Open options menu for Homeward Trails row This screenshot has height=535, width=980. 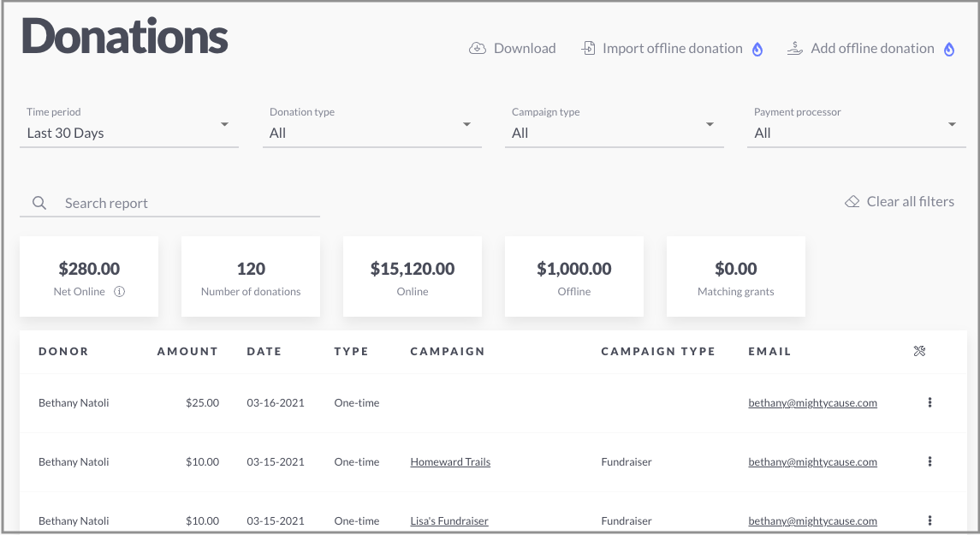pos(930,461)
